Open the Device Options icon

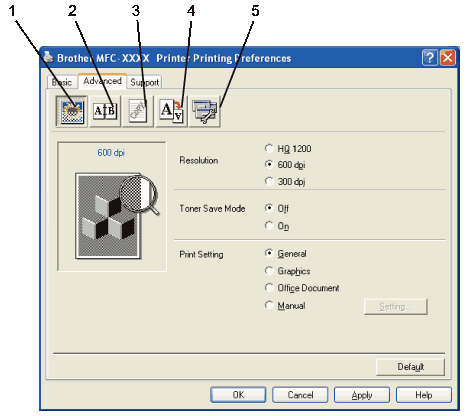[205, 111]
